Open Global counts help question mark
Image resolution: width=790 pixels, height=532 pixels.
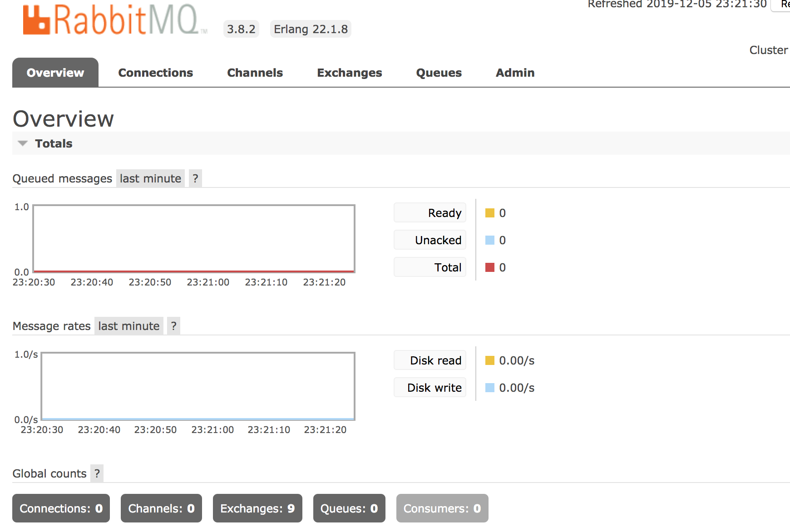97,473
